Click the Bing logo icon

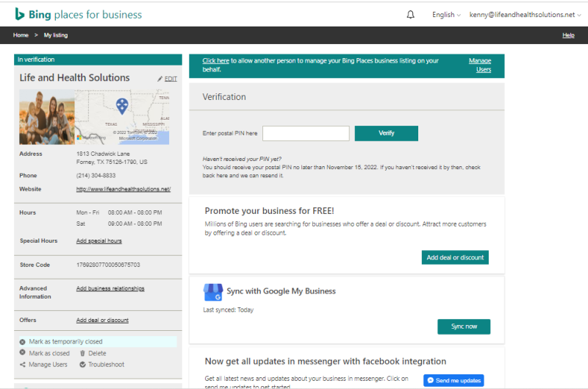pos(20,14)
